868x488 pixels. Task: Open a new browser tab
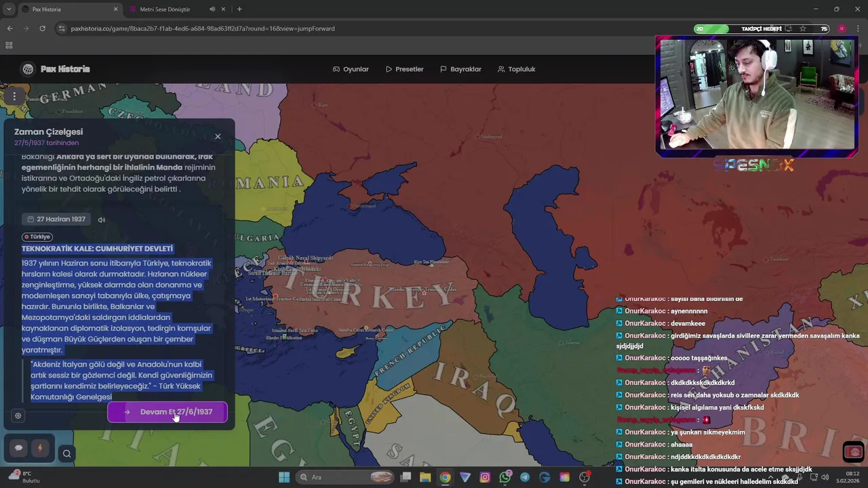click(x=239, y=9)
